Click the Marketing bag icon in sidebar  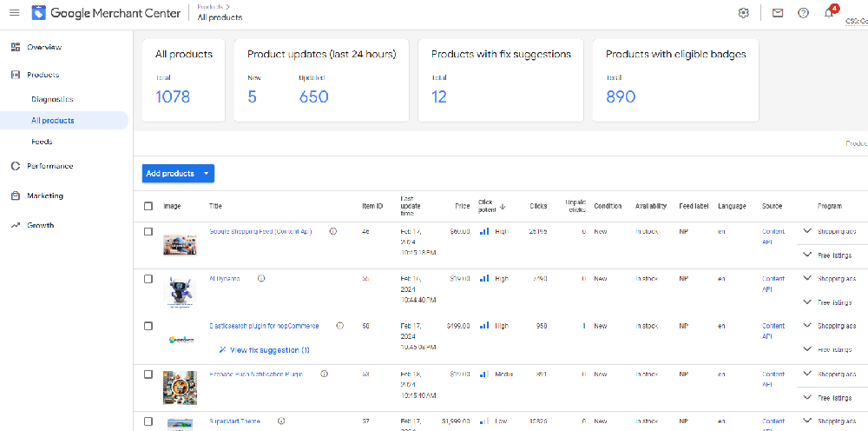[x=16, y=196]
